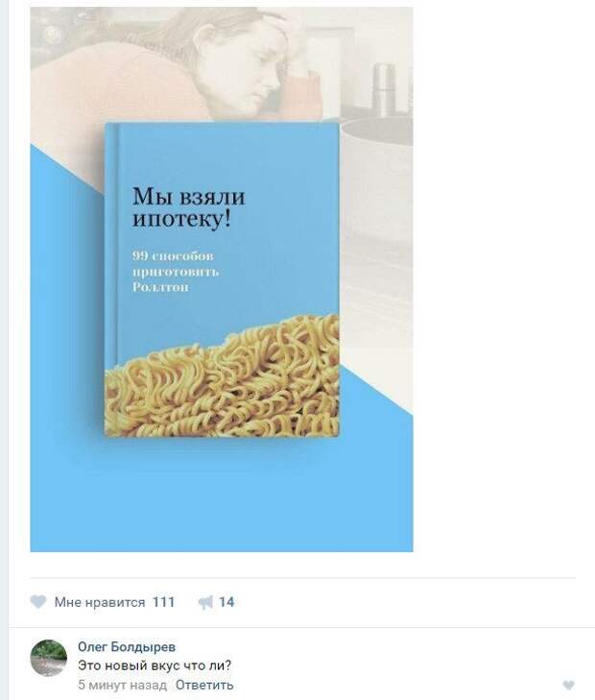595x700 pixels.
Task: Click the "Мы взяли ипотеку!" title on cover
Action: [x=188, y=207]
